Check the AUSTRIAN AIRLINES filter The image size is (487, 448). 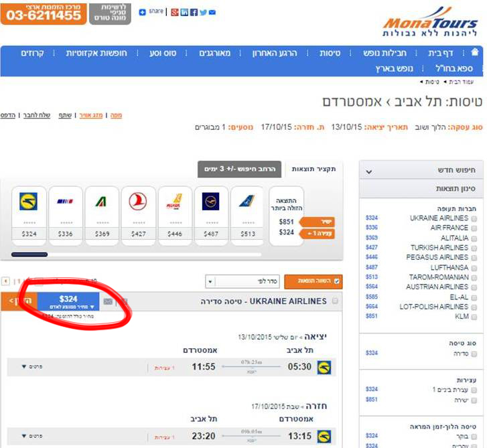pos(474,287)
